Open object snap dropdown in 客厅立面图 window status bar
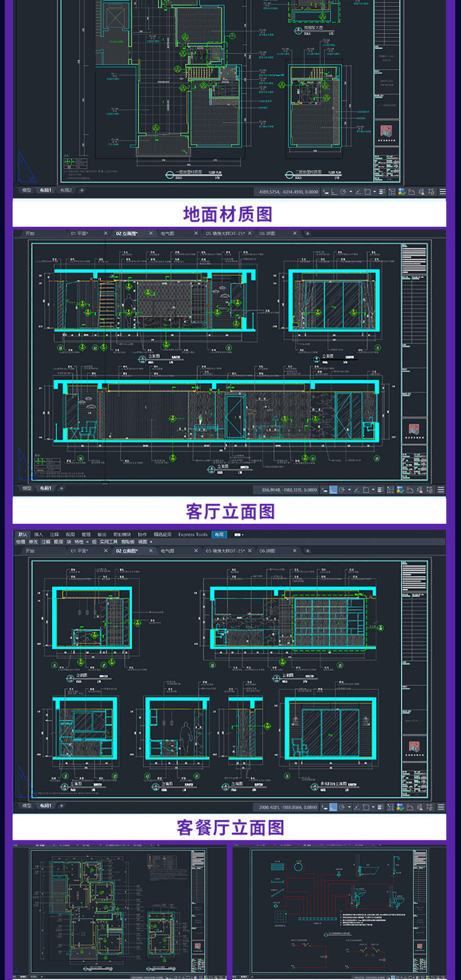 tap(373, 490)
